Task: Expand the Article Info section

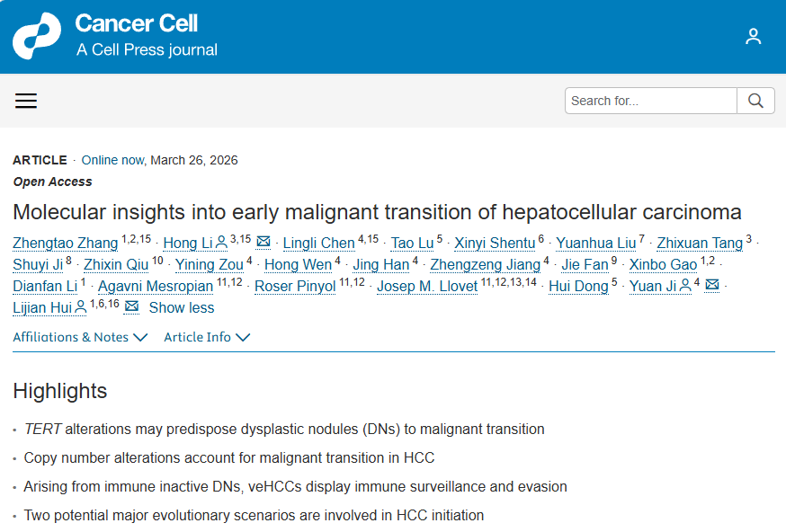Action: [207, 337]
